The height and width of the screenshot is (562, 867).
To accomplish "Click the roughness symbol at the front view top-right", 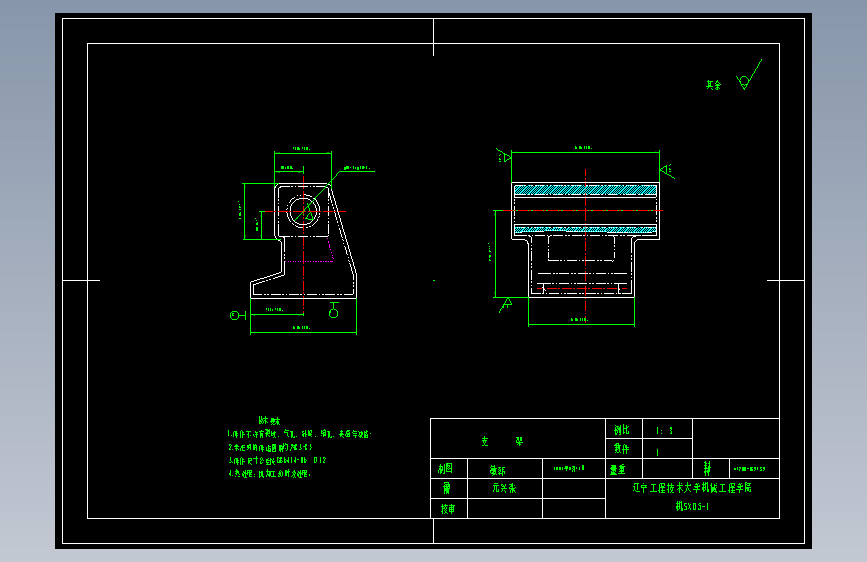I will [x=667, y=170].
